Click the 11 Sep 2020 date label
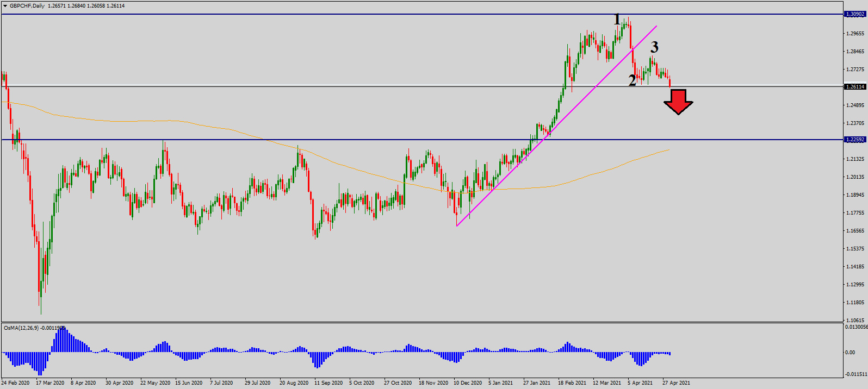This screenshot has width=868, height=389. point(328,383)
